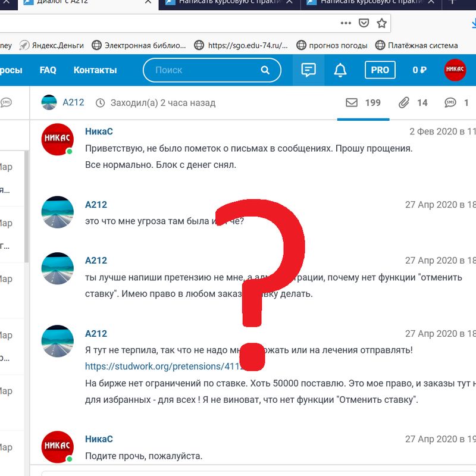Viewport: 476px width, 476px height.
Task: Click the 0 ₽ balance indicator
Action: (419, 70)
